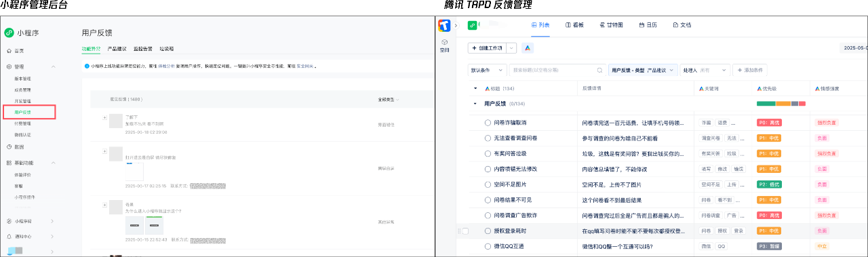Toggle the status circle for 微信QQ互通
868x257 pixels.
[488, 246]
